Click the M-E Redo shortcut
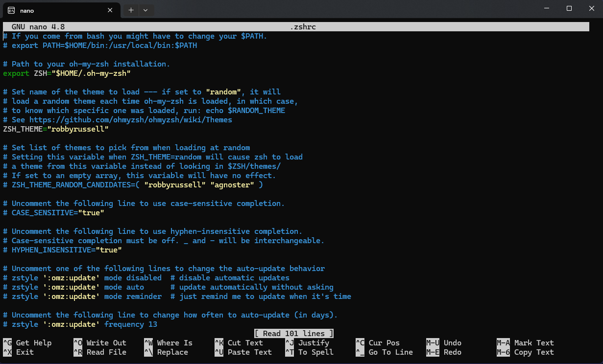This screenshot has height=364, width=603. 444,352
